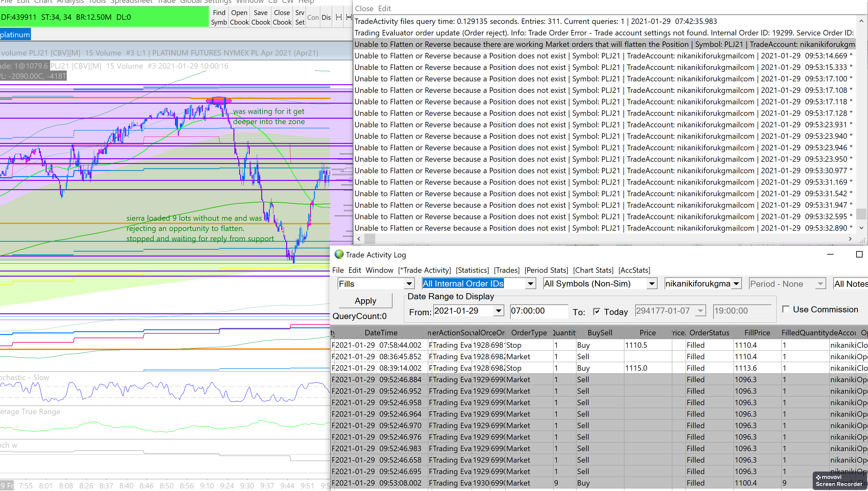Expand the Fills display type dropdown
The height and width of the screenshot is (491, 868).
tap(409, 284)
